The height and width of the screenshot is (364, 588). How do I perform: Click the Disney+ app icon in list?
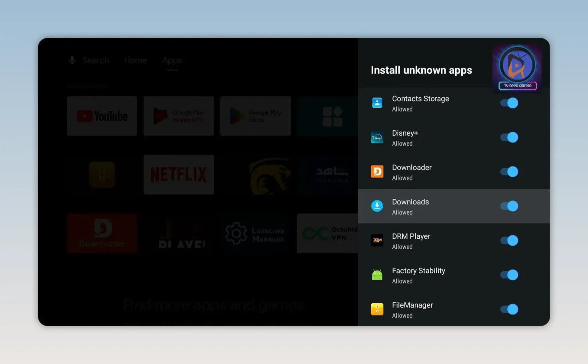pos(377,137)
